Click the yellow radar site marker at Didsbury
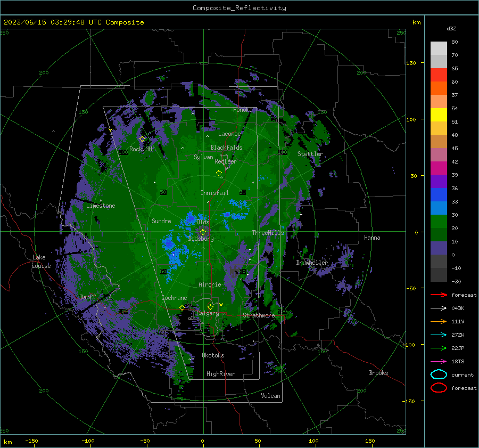Viewport: 479px width, 448px height. (203, 232)
